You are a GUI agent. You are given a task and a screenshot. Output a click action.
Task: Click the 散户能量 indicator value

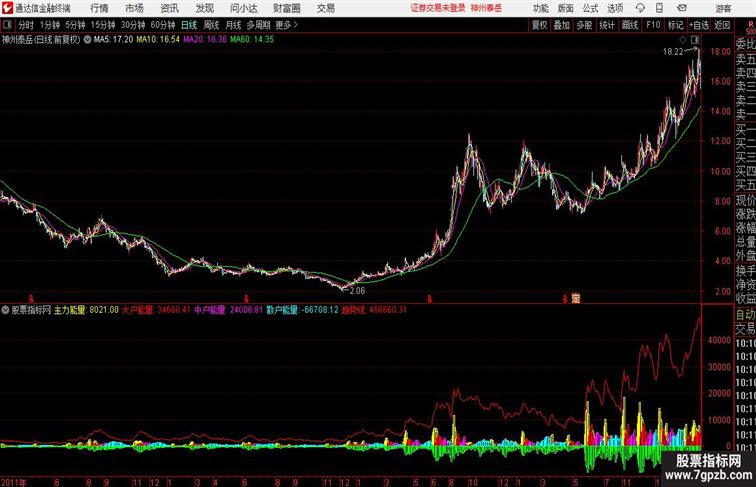pos(302,310)
